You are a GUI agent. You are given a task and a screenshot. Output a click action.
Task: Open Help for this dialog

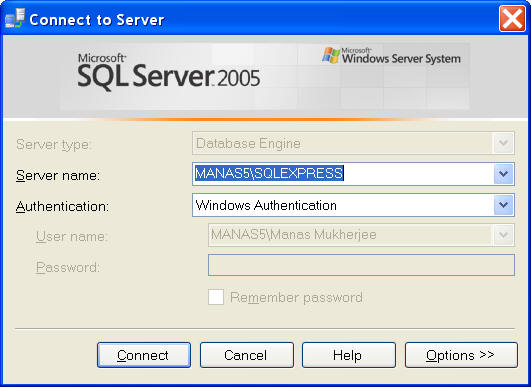click(x=349, y=355)
